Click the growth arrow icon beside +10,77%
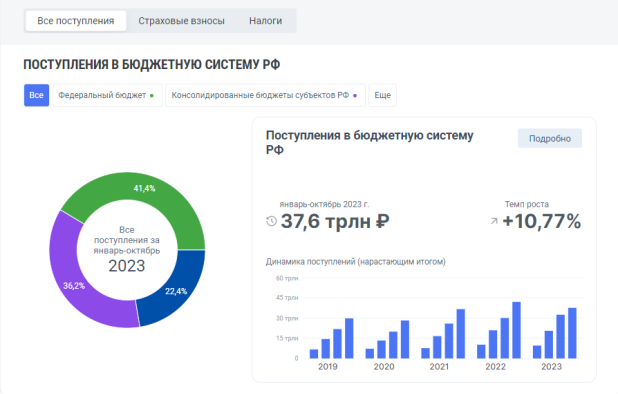This screenshot has width=618, height=394. point(494,221)
